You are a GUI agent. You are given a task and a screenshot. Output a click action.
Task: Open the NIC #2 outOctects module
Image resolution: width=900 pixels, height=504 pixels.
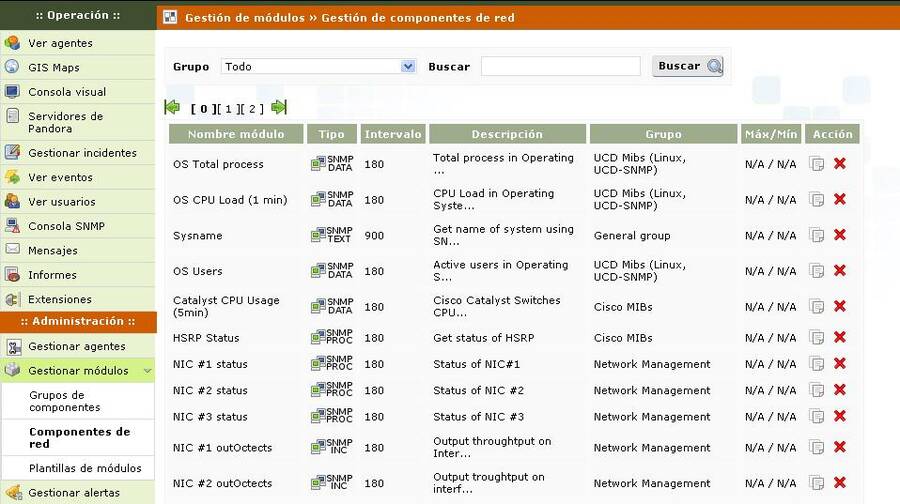tap(222, 484)
